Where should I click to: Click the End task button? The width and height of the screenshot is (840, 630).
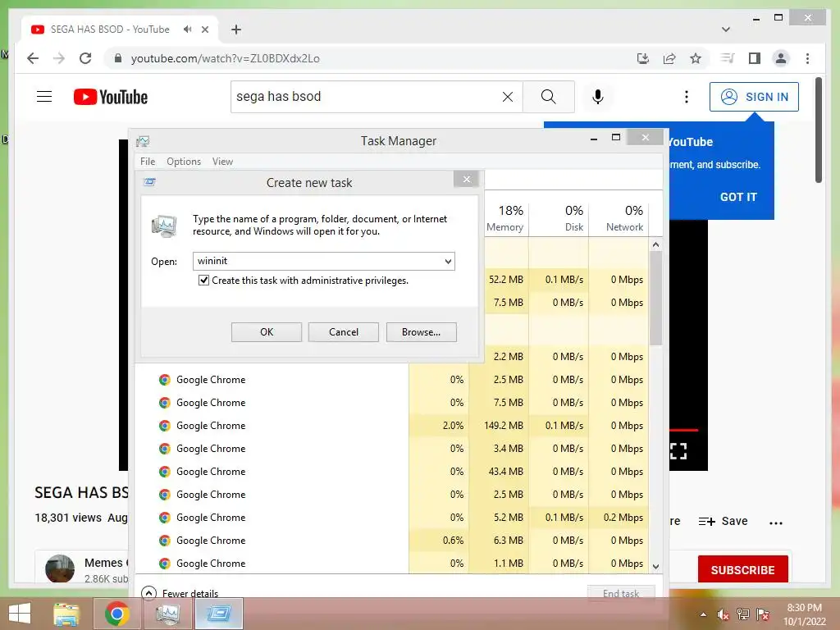(621, 593)
